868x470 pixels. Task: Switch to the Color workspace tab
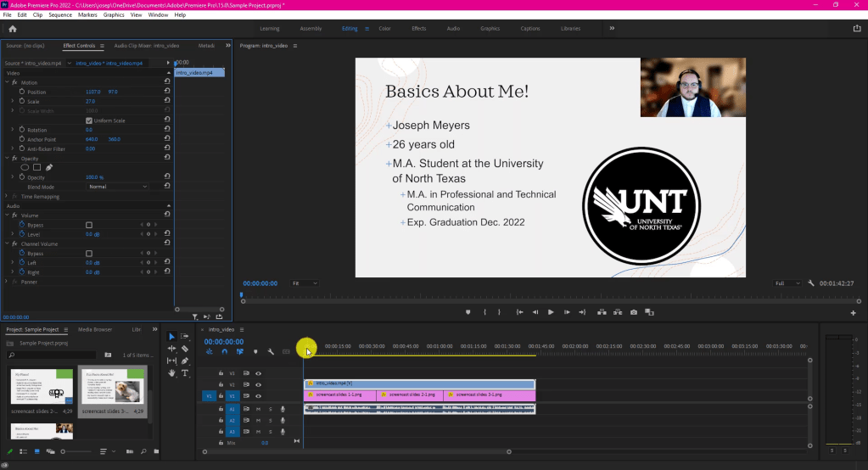click(384, 28)
